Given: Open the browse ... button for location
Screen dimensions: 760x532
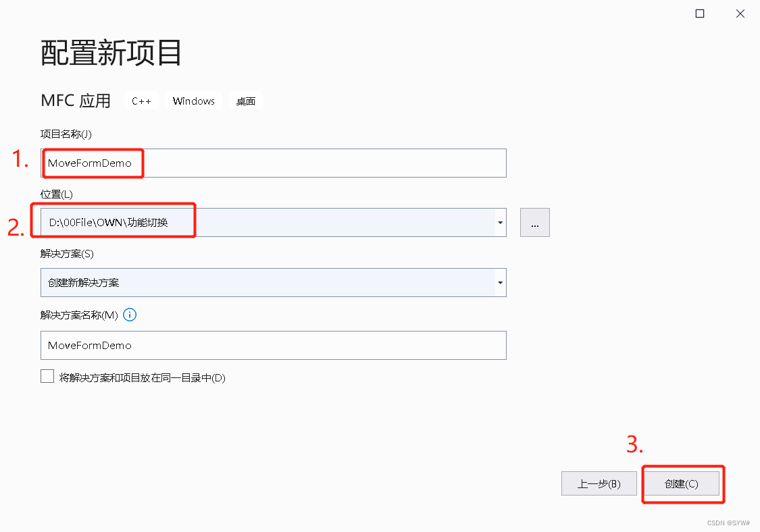Looking at the screenshot, I should (x=534, y=222).
